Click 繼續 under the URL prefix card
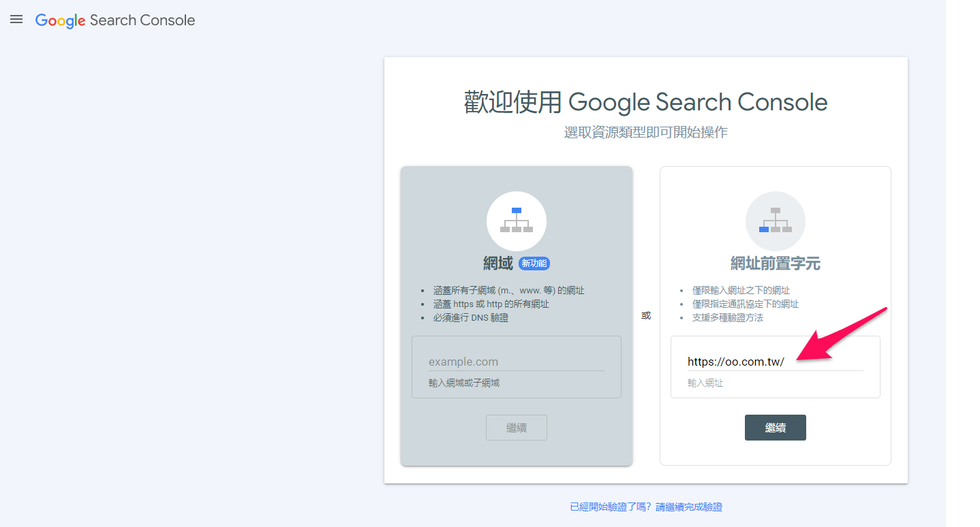 click(x=776, y=428)
